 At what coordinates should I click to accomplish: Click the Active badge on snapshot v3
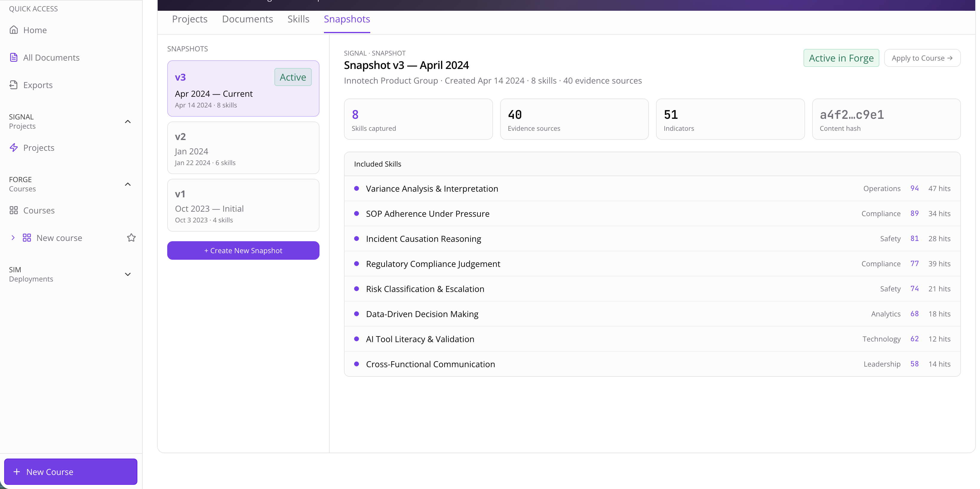click(x=293, y=77)
